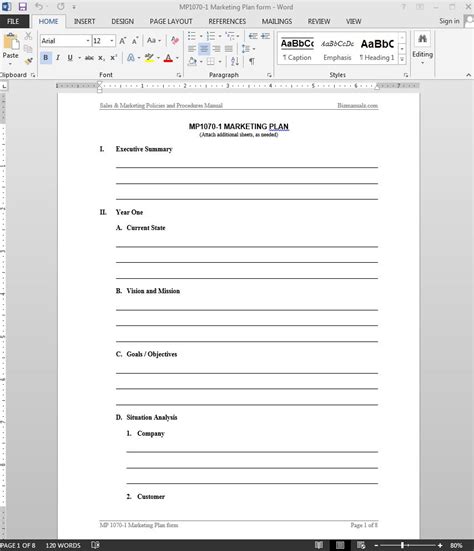This screenshot has height=551, width=474.
Task: Open Change Case Aa dropdown
Action: tap(154, 40)
